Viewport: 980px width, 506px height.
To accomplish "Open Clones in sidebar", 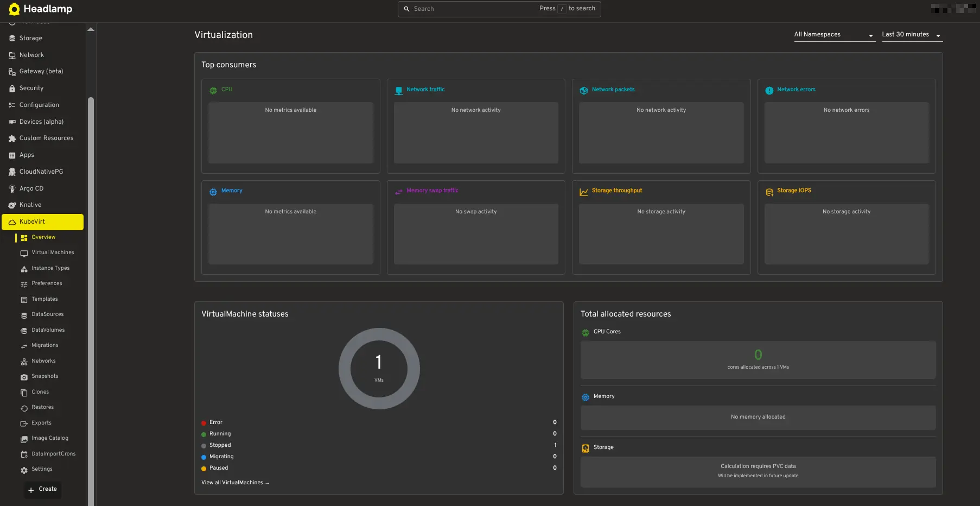I will (40, 392).
